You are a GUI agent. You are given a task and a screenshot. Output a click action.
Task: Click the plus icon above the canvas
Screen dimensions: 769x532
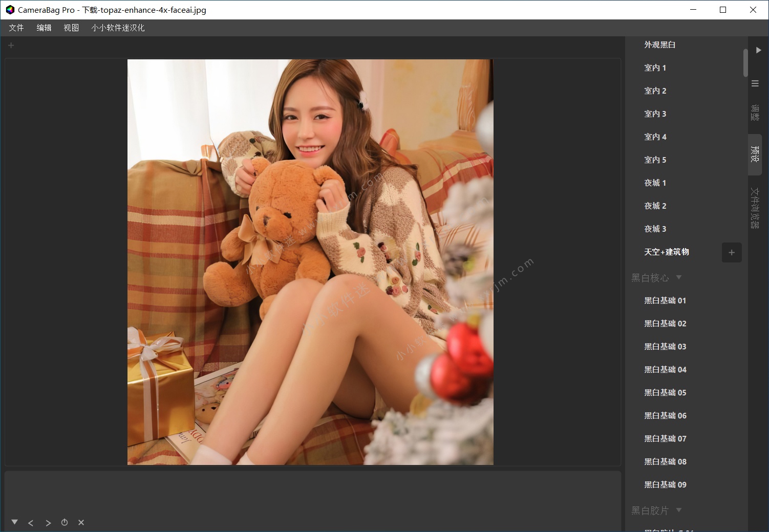(11, 46)
